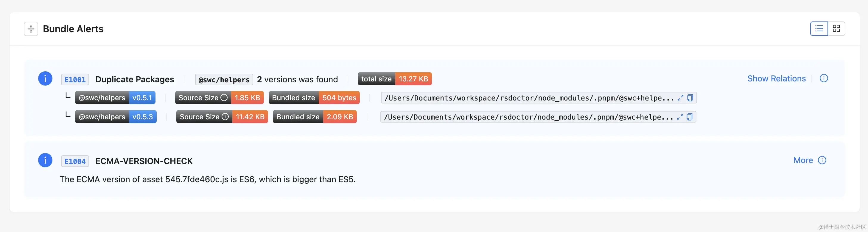Click the More link in E1004 alert
Screen dimensions: 868x232
(803, 160)
